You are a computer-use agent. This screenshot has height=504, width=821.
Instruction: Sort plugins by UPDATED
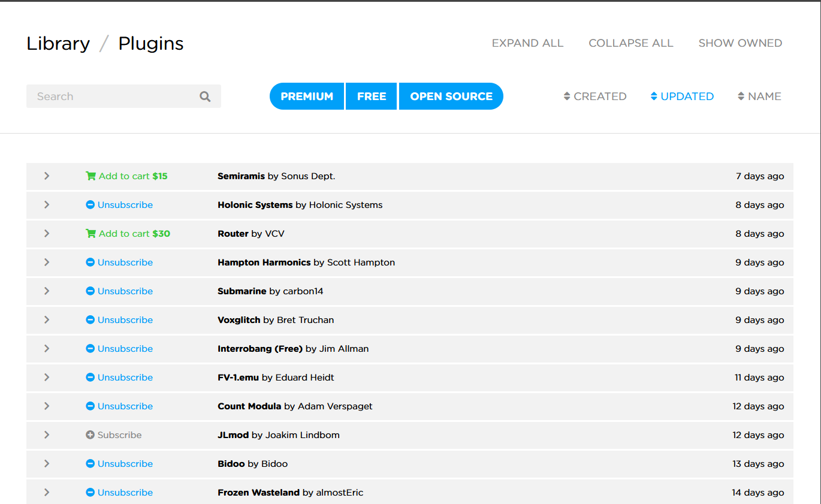click(682, 96)
